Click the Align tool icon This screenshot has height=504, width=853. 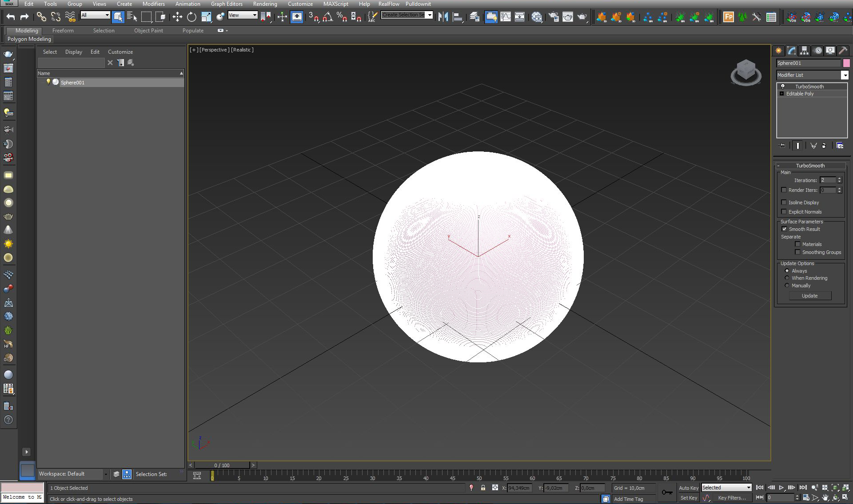point(458,17)
